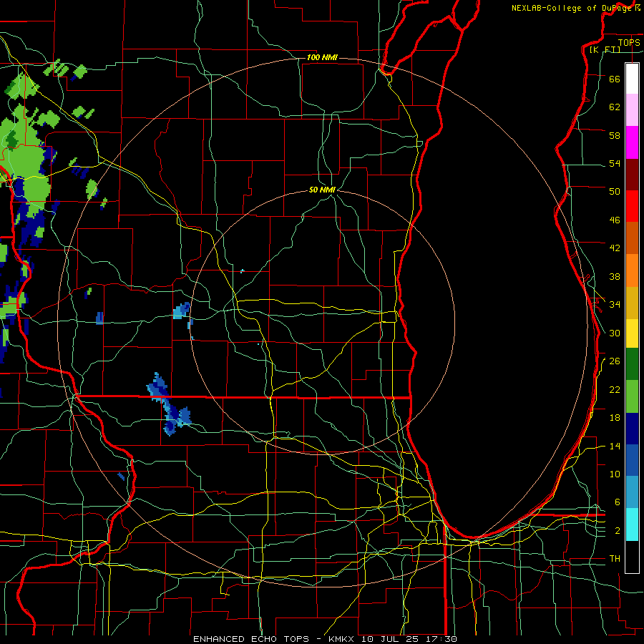This screenshot has width=644, height=644.
Task: Click the legend value '2'
Action: pyautogui.click(x=618, y=531)
